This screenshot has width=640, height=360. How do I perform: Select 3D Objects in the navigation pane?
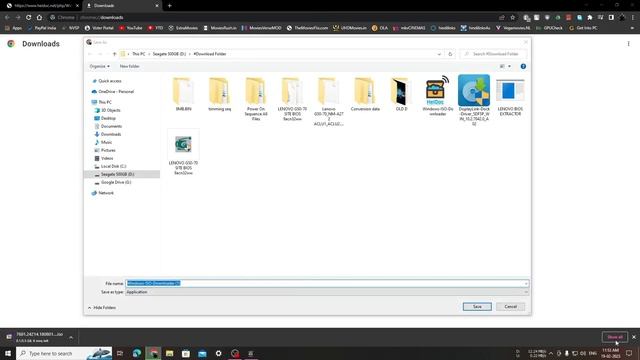pos(110,110)
